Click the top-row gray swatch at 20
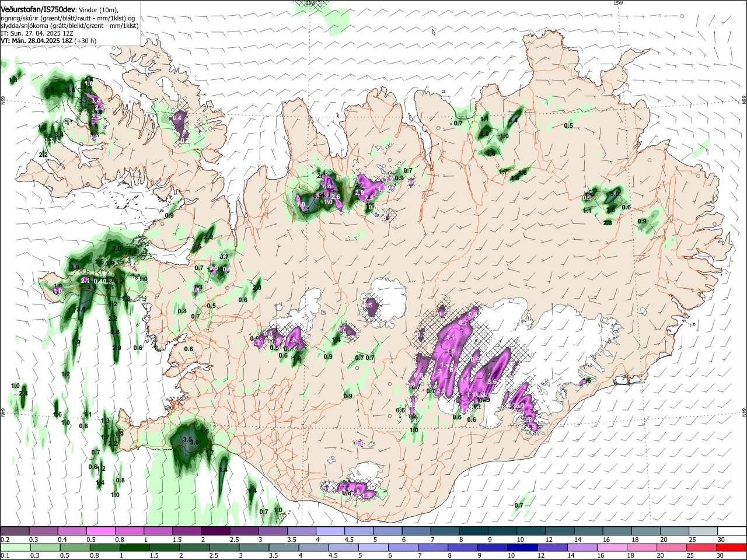747x560 pixels. pos(673,531)
